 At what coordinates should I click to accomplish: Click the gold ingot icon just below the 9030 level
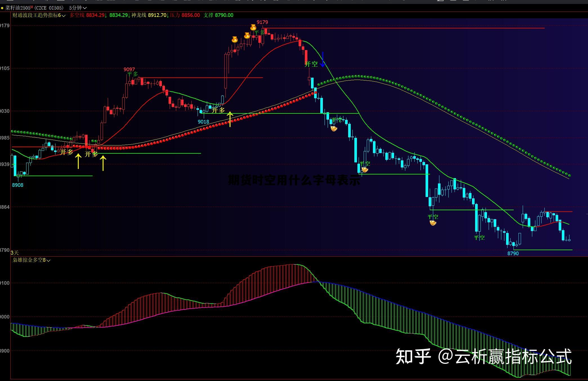point(334,129)
